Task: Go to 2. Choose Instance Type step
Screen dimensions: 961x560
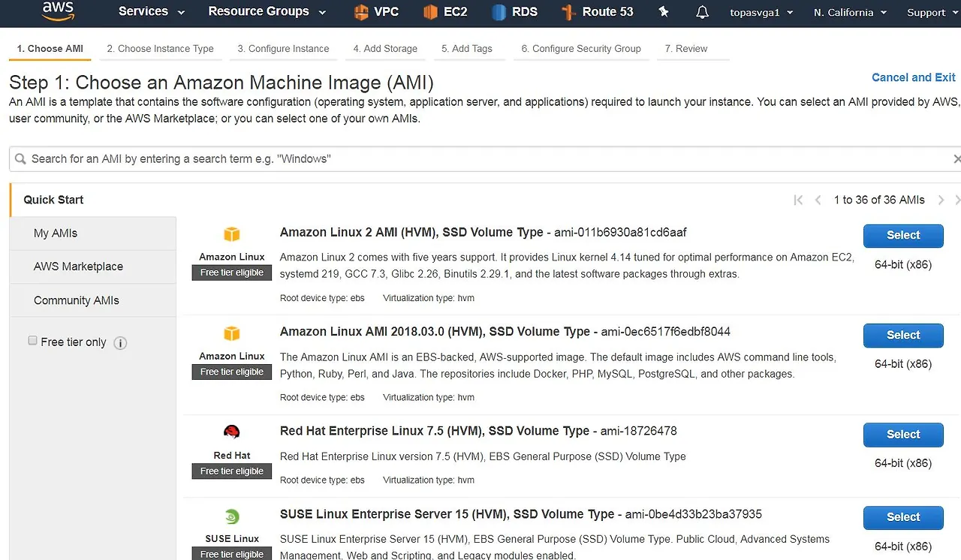Action: [x=160, y=49]
